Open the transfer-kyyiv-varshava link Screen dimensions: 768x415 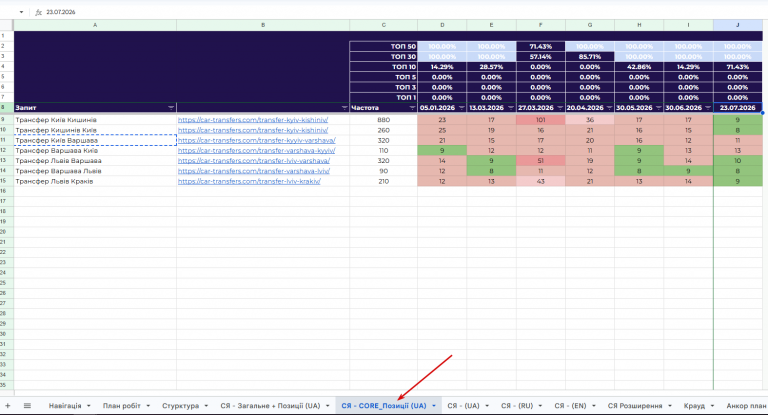[257, 141]
